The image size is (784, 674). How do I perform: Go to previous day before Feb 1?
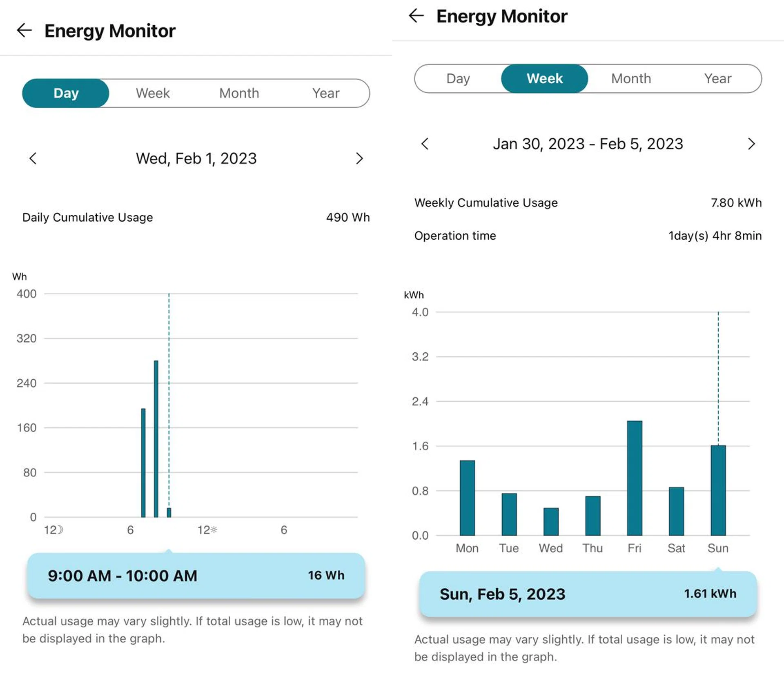point(33,158)
